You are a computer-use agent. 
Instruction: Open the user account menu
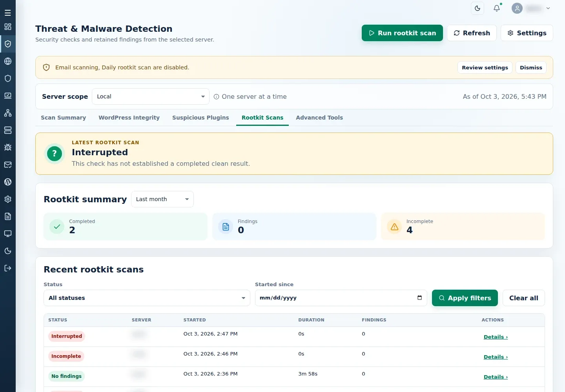point(531,8)
